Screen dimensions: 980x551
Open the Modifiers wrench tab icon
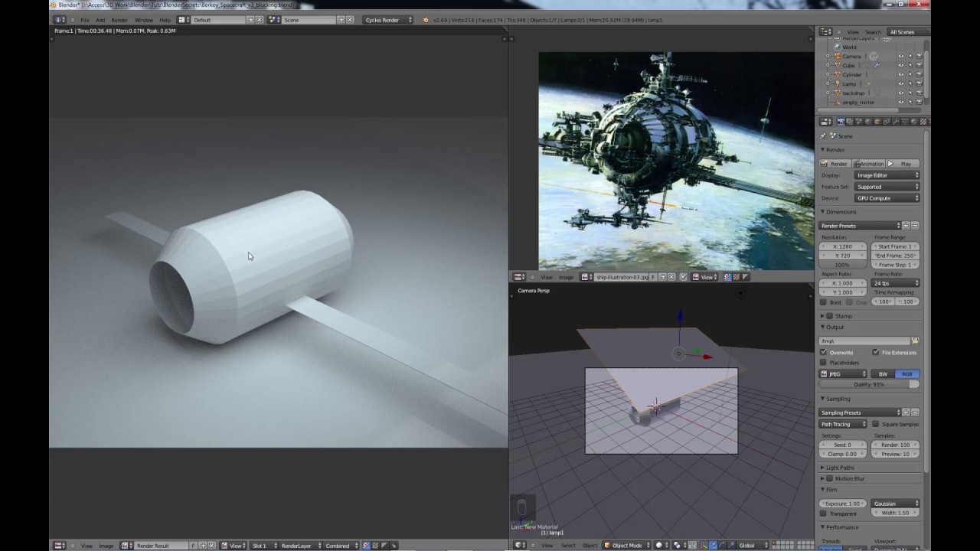tap(896, 122)
